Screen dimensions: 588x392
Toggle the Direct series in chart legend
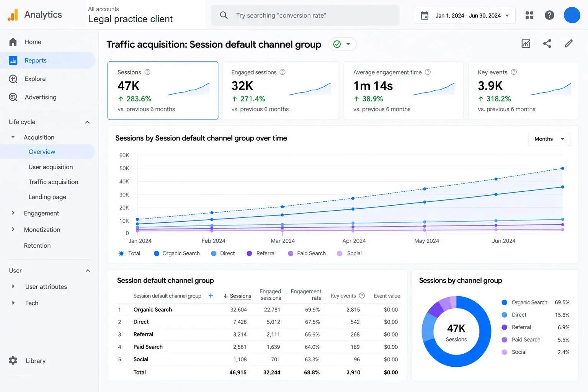pyautogui.click(x=223, y=253)
